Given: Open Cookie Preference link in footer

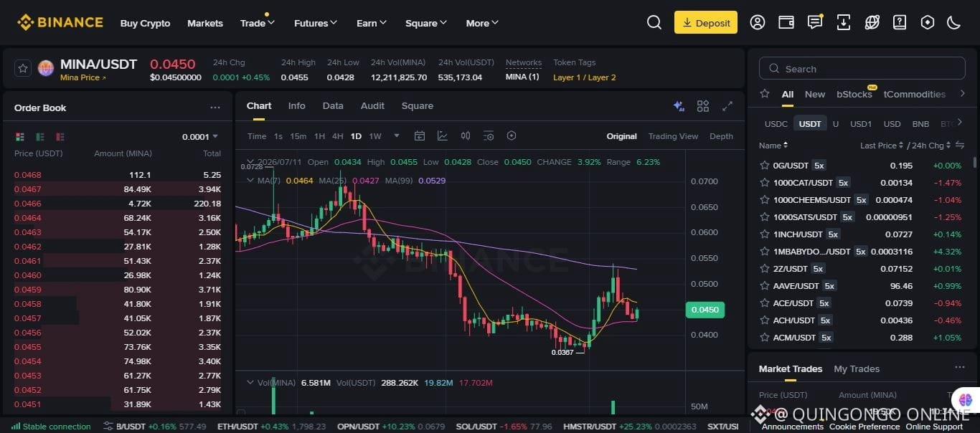Looking at the screenshot, I should click(x=864, y=427).
